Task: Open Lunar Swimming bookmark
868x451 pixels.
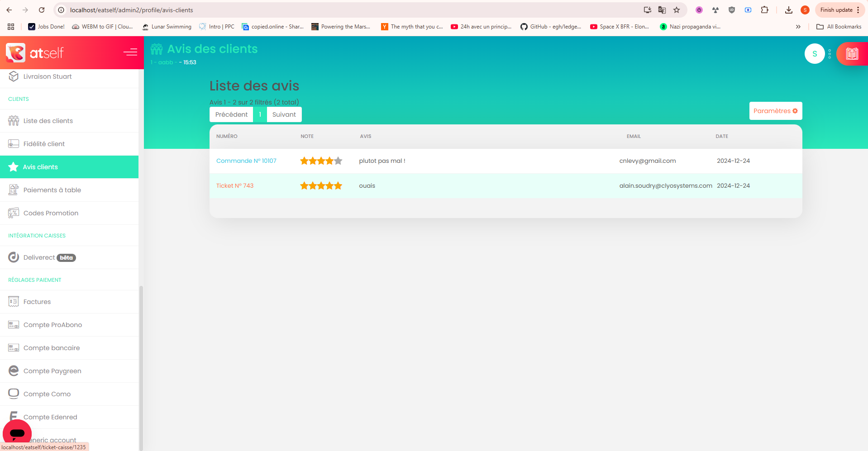Action: [x=167, y=27]
